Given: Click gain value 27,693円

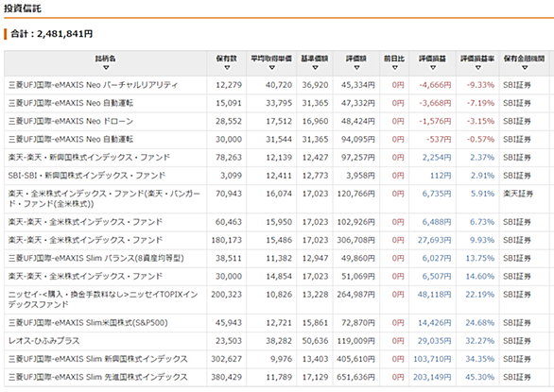Looking at the screenshot, I should tap(434, 240).
